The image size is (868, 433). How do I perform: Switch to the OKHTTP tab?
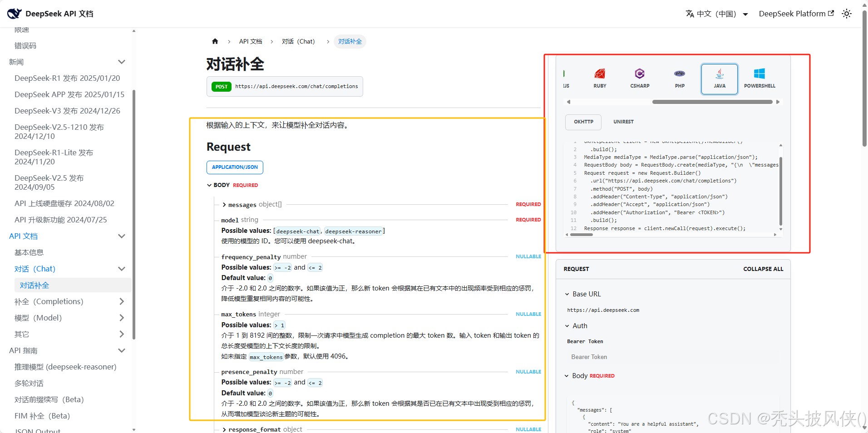(583, 122)
